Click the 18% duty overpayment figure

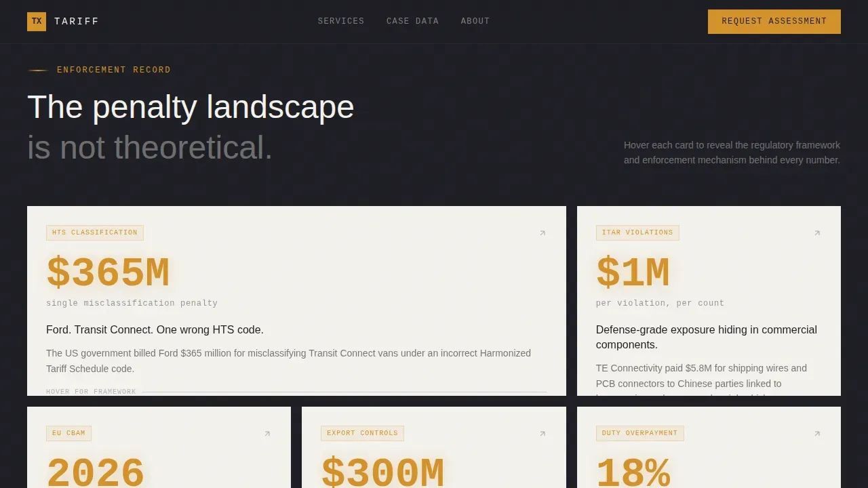633,472
